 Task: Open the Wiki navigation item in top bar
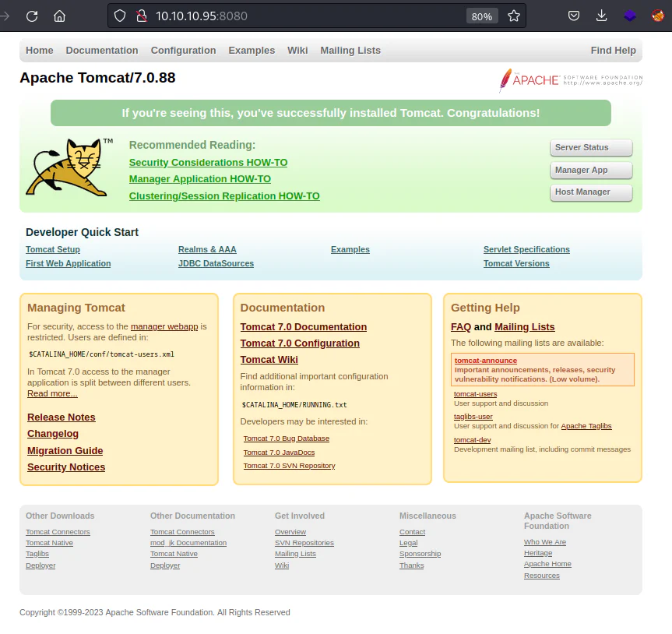click(x=297, y=51)
